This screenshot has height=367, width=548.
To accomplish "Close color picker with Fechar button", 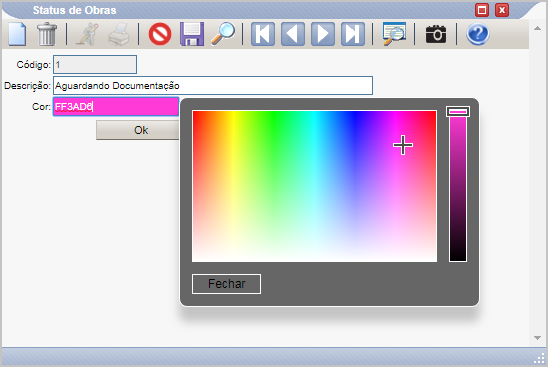I will [226, 284].
